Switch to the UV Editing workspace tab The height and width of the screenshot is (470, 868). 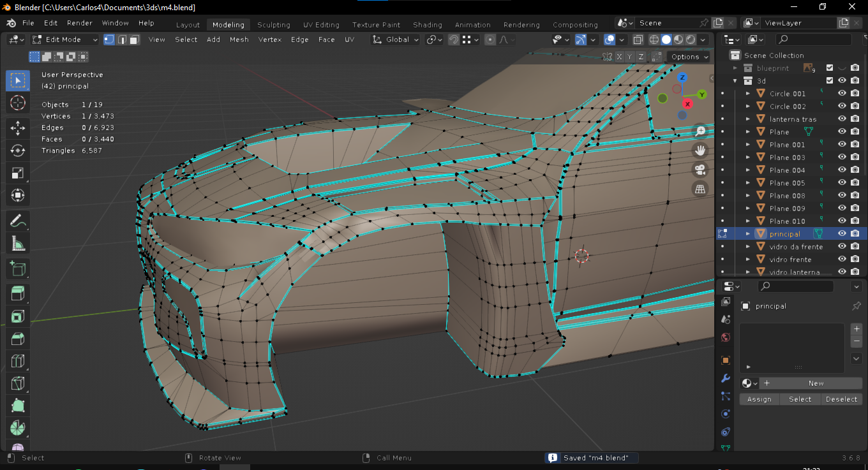(321, 25)
